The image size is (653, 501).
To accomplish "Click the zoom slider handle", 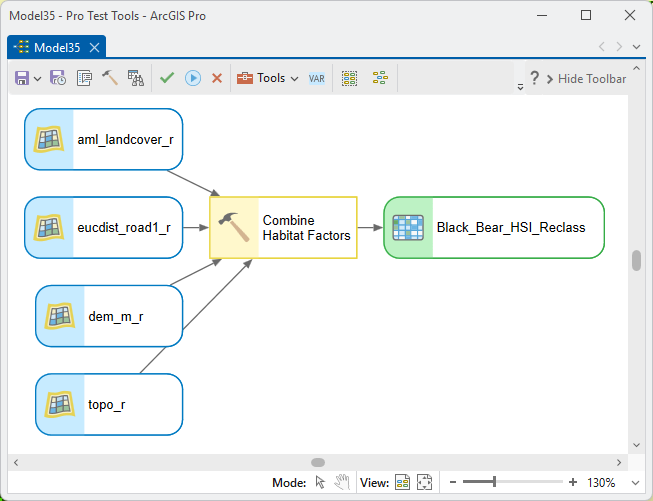I will (x=494, y=482).
